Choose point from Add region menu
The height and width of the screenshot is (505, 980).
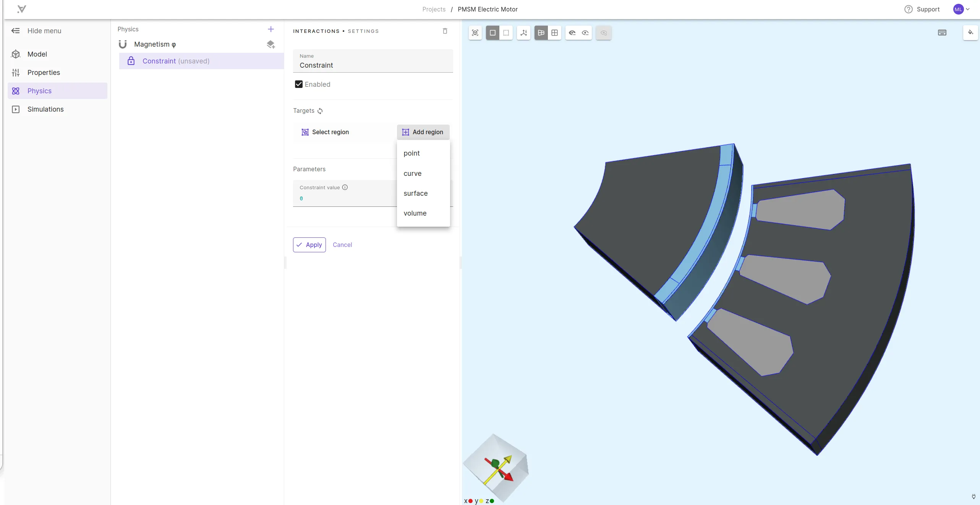(x=423, y=153)
